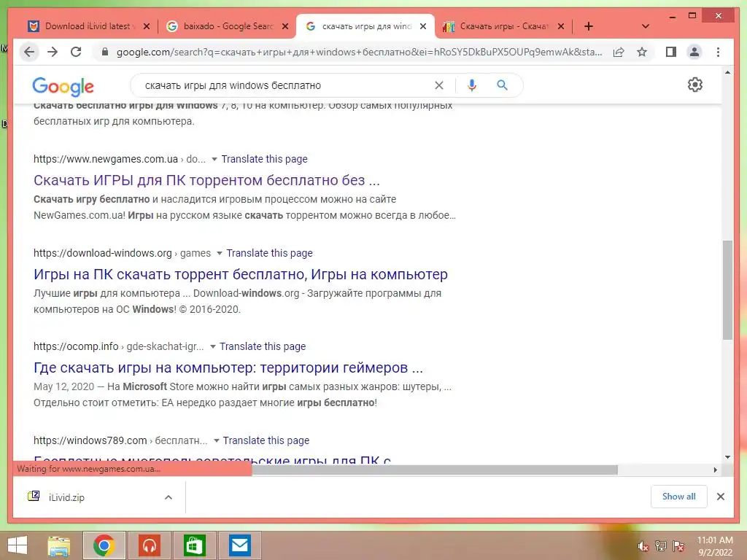
Task: Click the https://www.newgames.com.ua URL text
Action: pyautogui.click(x=105, y=159)
